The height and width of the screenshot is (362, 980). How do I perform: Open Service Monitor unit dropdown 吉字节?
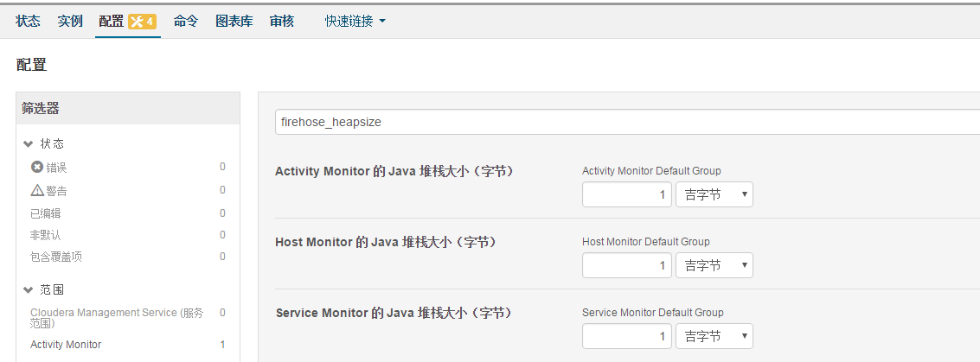pos(714,336)
